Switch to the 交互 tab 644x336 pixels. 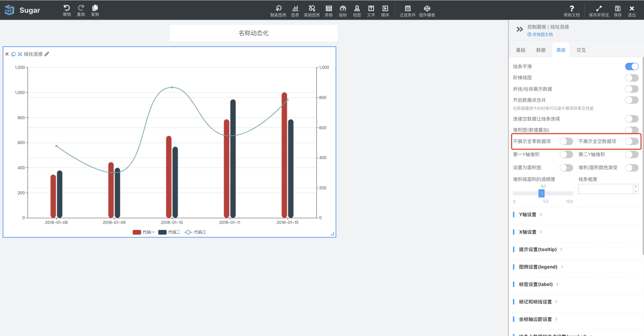click(x=581, y=50)
